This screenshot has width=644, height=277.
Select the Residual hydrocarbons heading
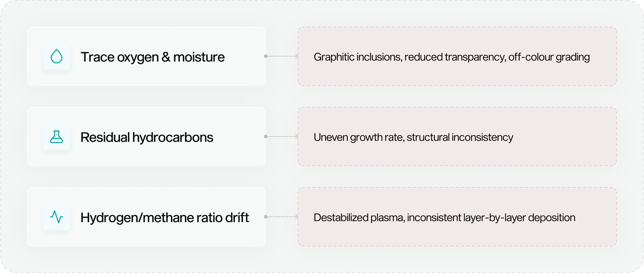click(x=147, y=137)
